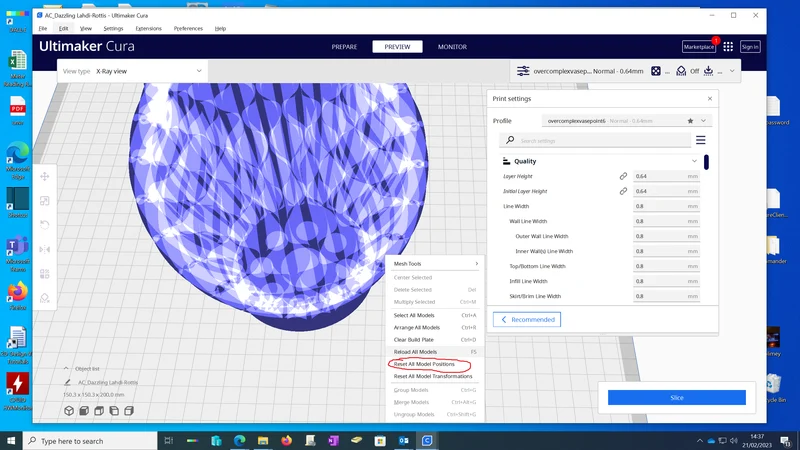Click the Layer Height link icon
The height and width of the screenshot is (450, 800).
point(623,176)
